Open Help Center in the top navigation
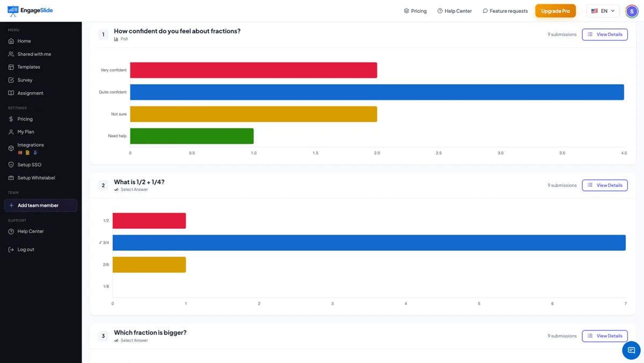Screen dimensions: 644x363 pos(455,11)
